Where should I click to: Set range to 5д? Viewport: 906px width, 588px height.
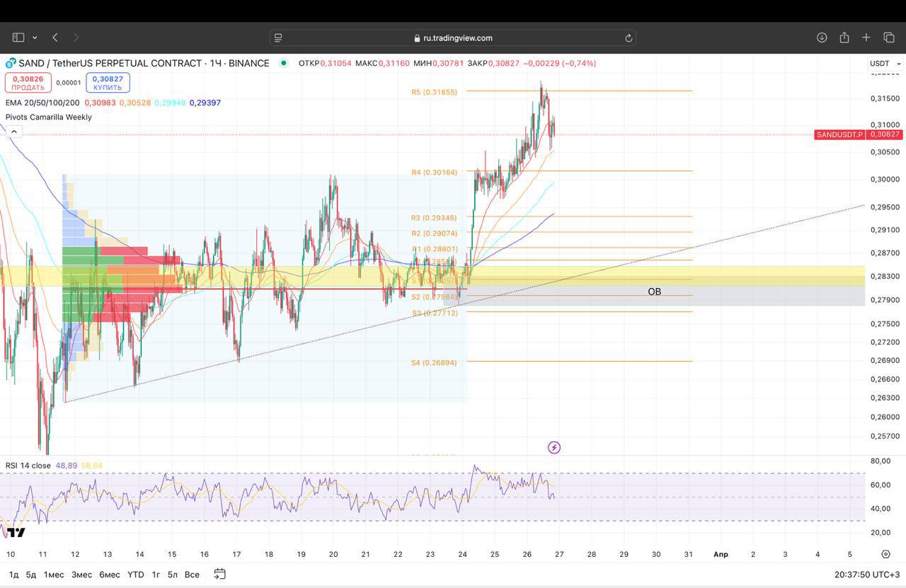click(31, 574)
